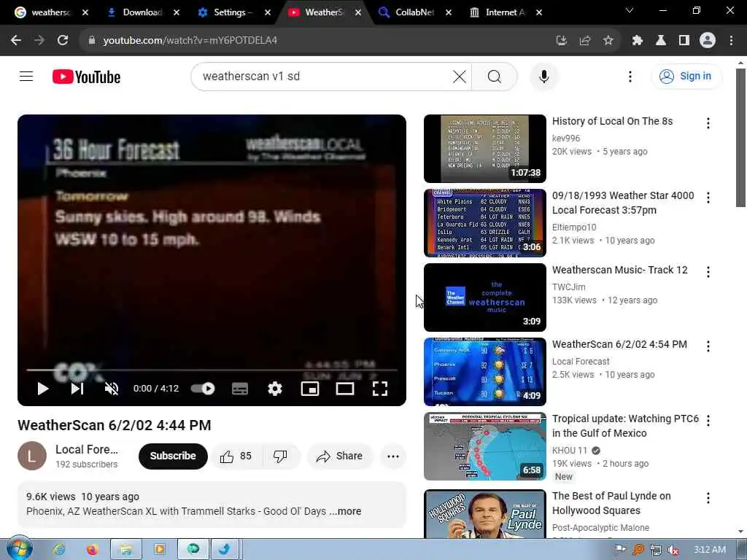The width and height of the screenshot is (747, 560).
Task: Like the video with thumbs up
Action: click(x=236, y=456)
